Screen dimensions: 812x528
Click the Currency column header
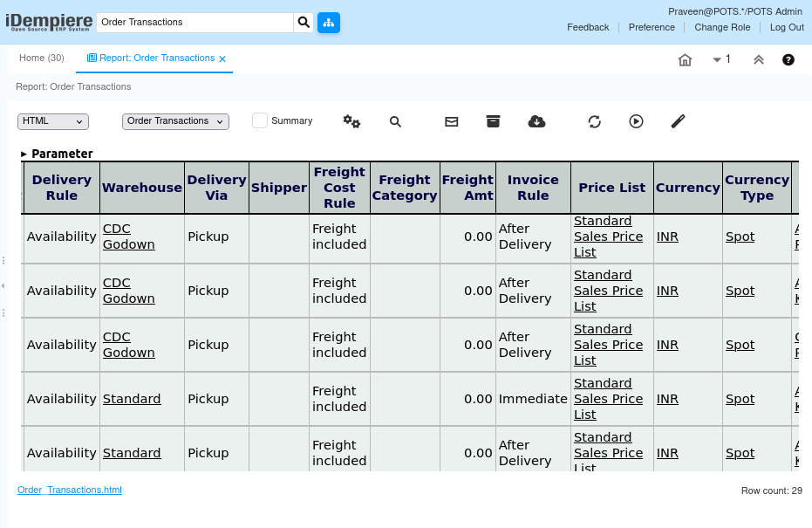(x=687, y=188)
